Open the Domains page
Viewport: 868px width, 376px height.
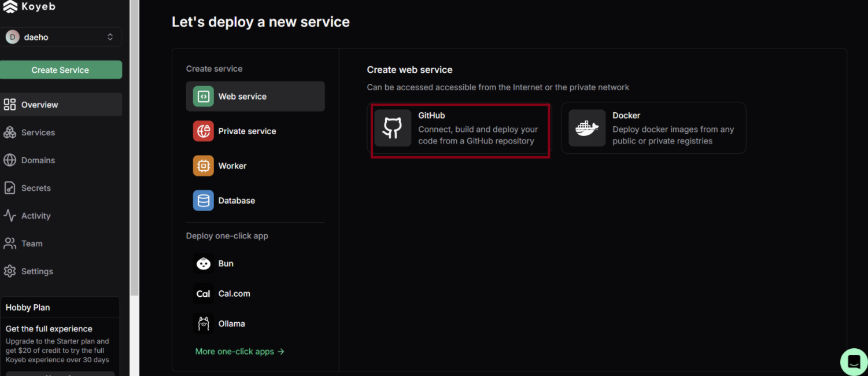pos(61,160)
